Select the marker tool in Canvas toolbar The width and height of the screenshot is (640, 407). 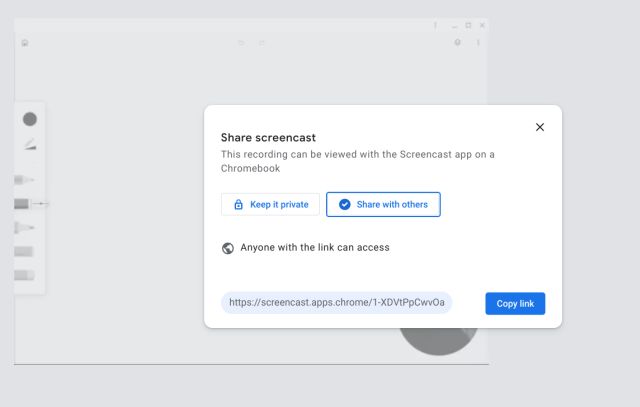(x=24, y=227)
